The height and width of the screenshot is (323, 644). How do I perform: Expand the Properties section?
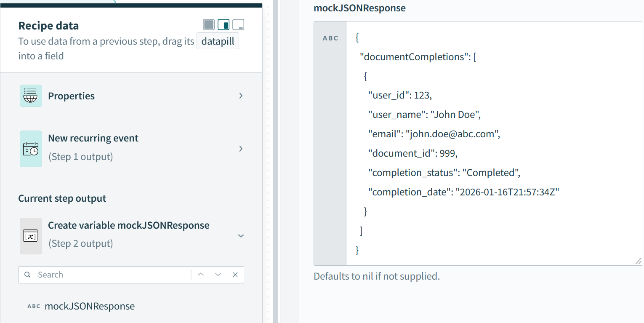240,96
